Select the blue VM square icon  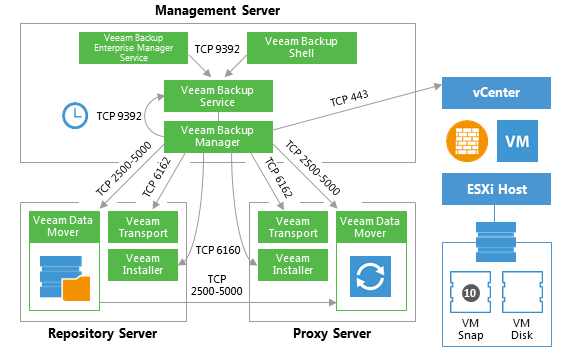pos(517,141)
